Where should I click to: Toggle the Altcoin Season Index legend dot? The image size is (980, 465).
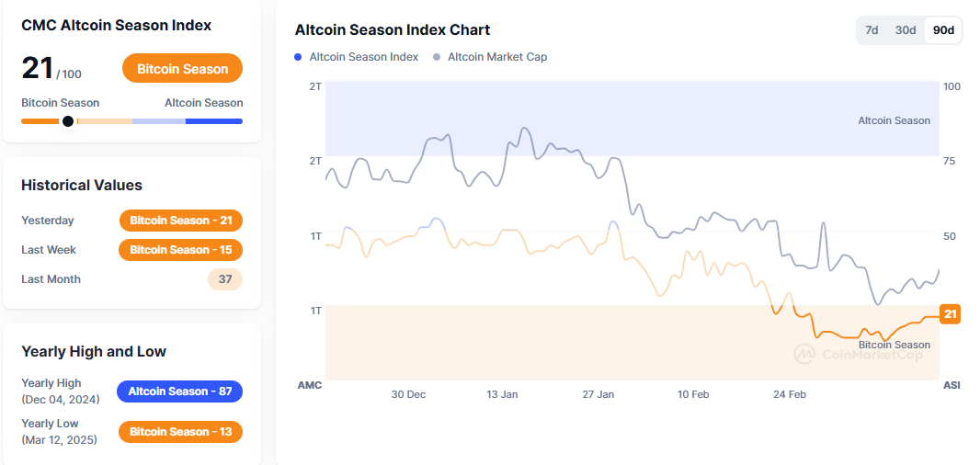pos(299,57)
